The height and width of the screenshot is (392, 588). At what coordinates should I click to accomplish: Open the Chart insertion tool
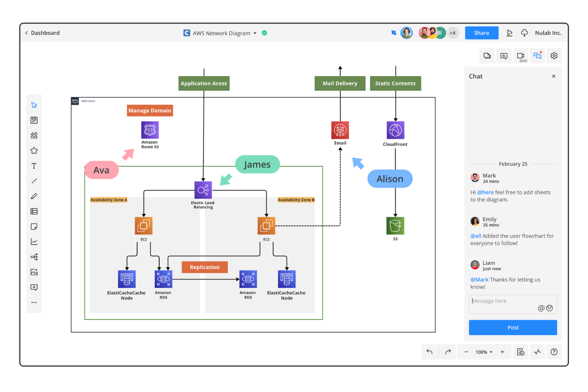34,241
